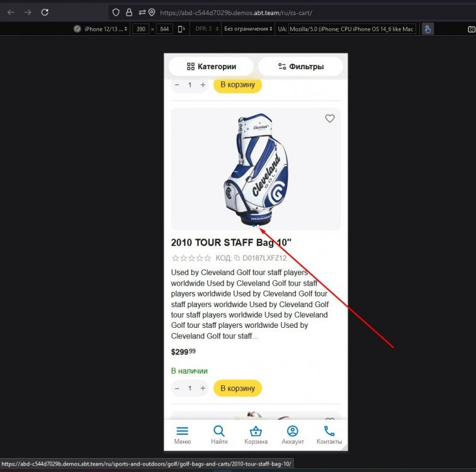The image size is (476, 472).
Task: Open the site permissions icon in address bar
Action: point(142,13)
